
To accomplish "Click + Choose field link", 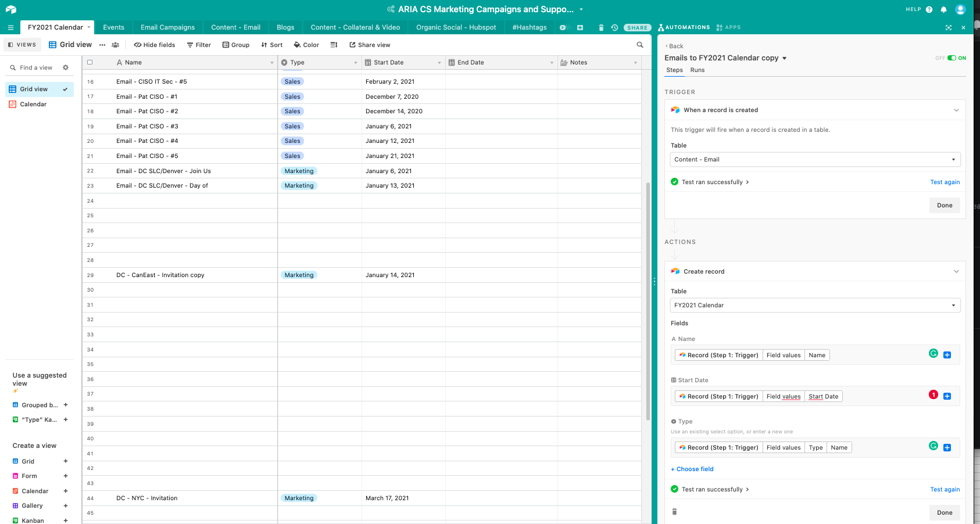I will click(692, 469).
